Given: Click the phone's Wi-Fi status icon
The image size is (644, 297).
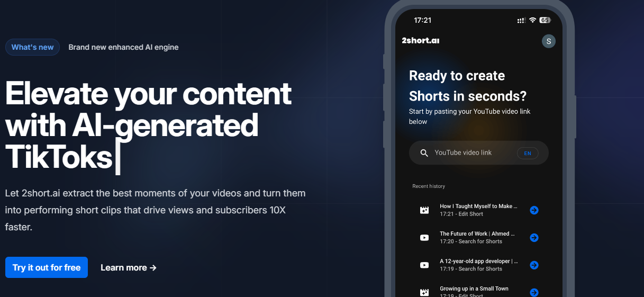Looking at the screenshot, I should click(533, 20).
